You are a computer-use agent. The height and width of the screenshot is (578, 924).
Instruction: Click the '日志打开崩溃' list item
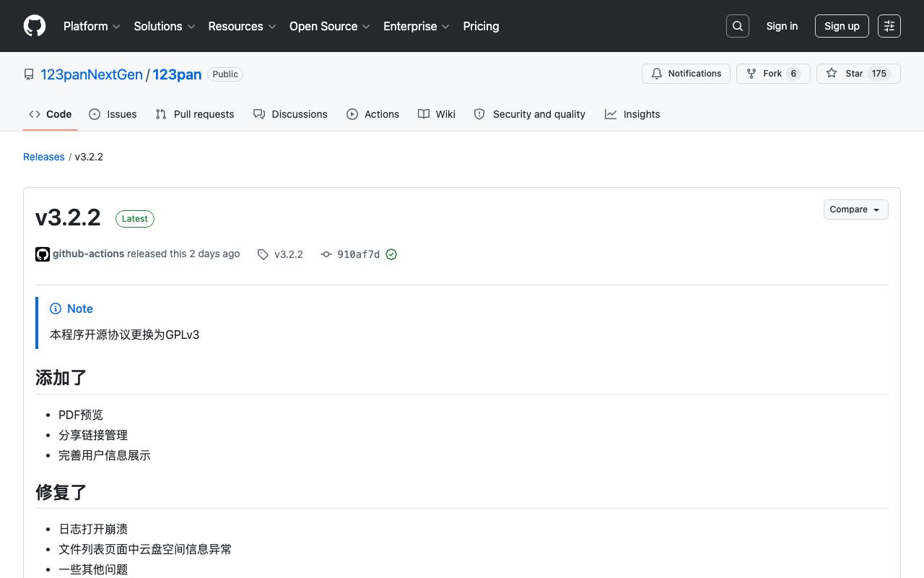click(93, 529)
